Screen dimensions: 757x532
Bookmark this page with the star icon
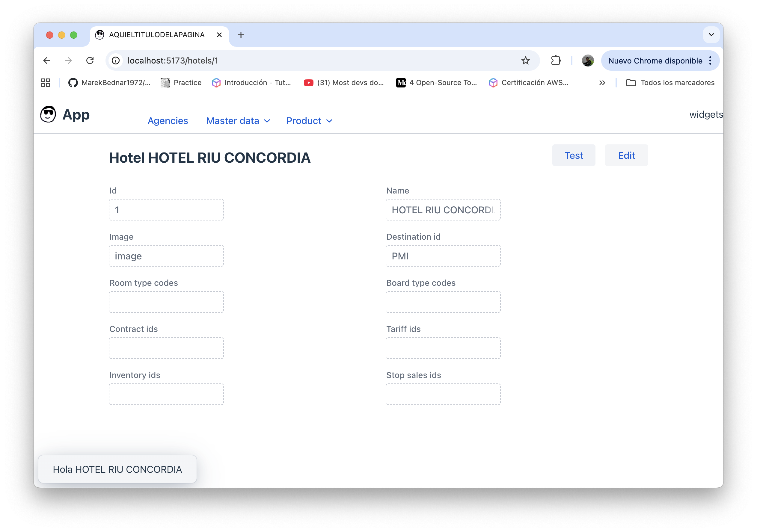[x=525, y=61]
